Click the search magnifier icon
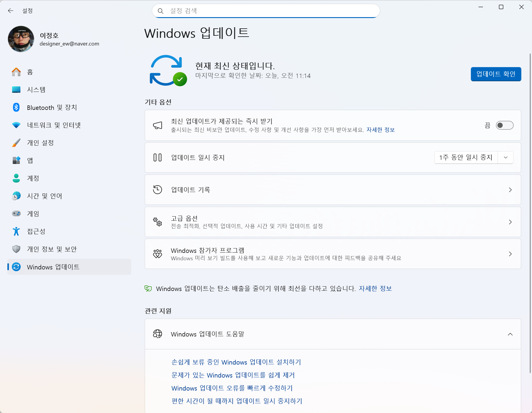The image size is (532, 413). (x=160, y=11)
